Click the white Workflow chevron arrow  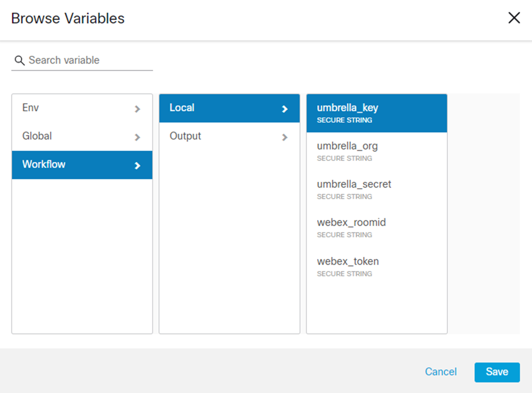point(137,165)
